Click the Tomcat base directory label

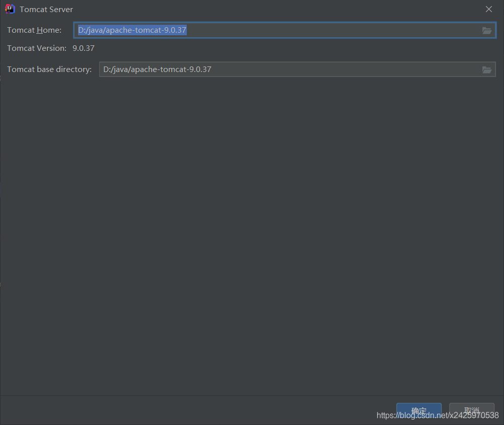pos(49,69)
